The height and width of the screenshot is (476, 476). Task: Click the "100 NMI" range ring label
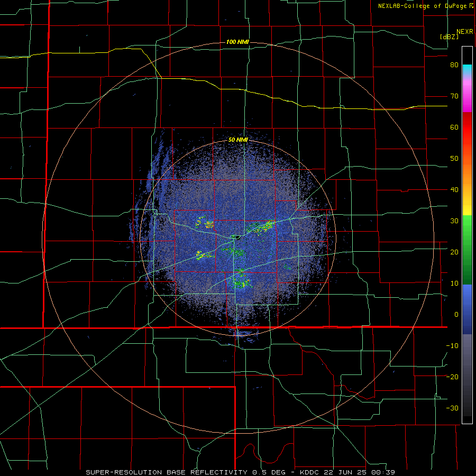[237, 42]
